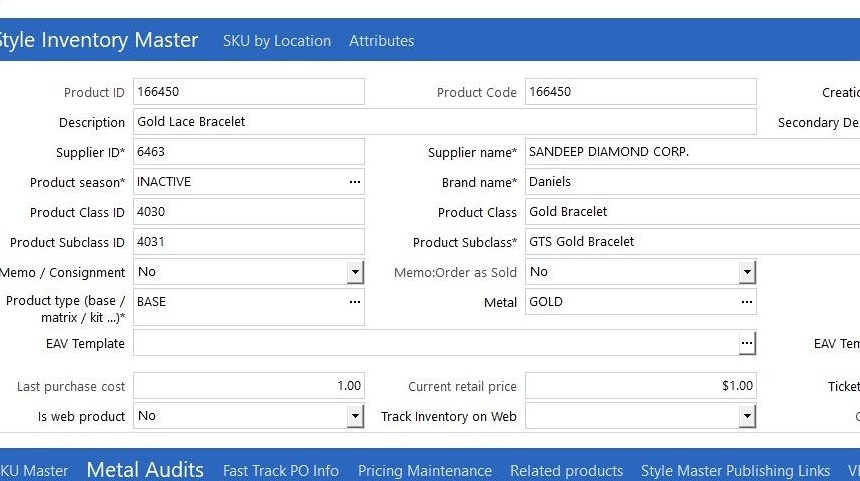Click the Product ID field
The width and height of the screenshot is (860, 481).
pos(249,92)
